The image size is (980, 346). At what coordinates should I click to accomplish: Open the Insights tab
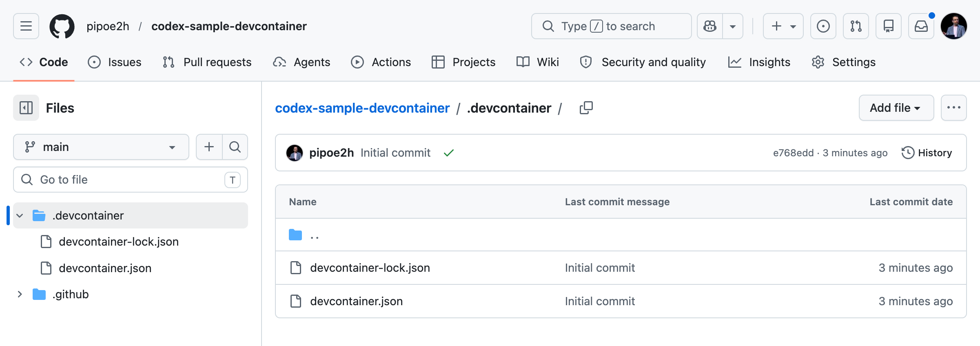coord(759,62)
